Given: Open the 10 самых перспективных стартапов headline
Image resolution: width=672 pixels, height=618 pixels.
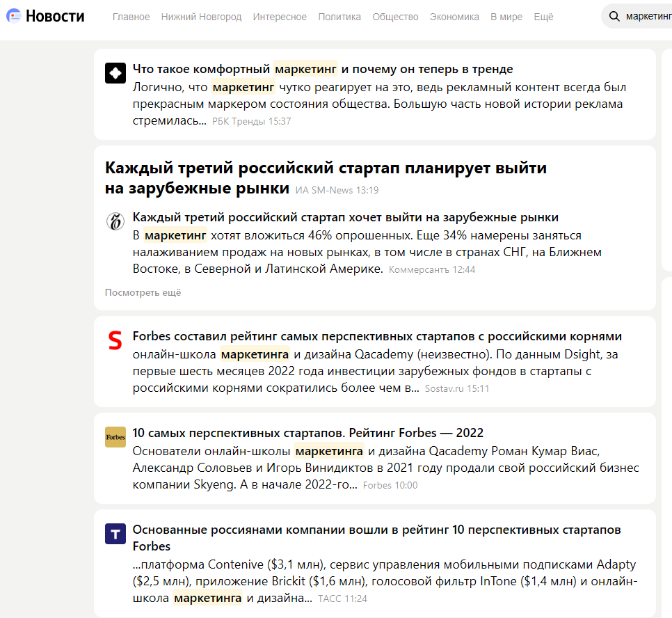Looking at the screenshot, I should click(307, 433).
